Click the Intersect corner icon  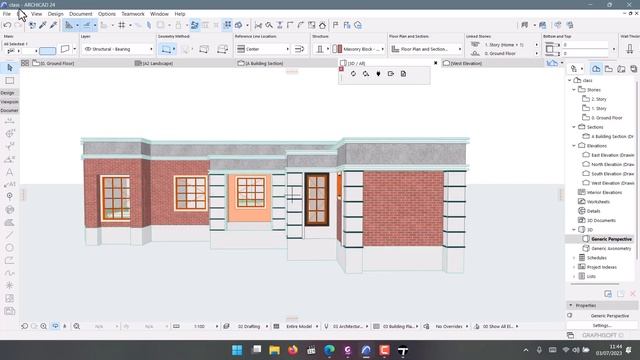(x=290, y=25)
